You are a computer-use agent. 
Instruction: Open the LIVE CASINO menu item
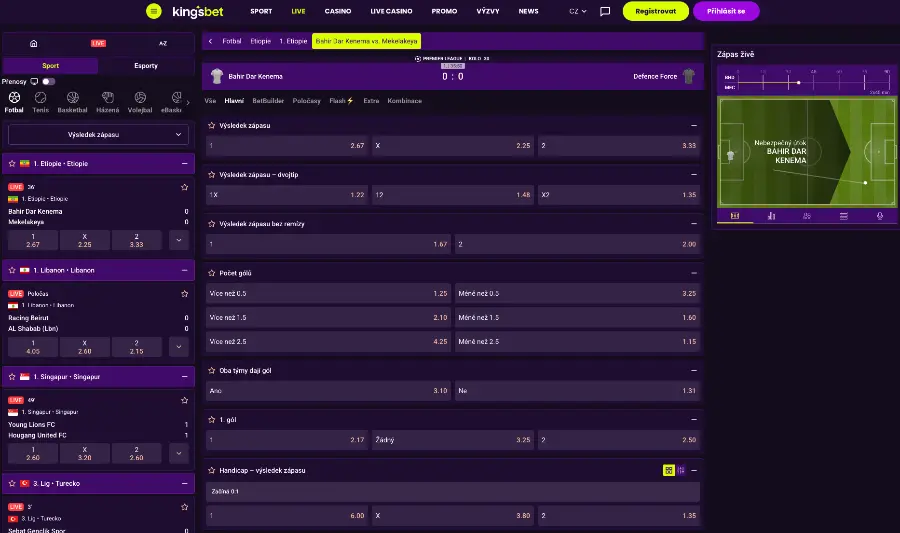click(x=391, y=11)
